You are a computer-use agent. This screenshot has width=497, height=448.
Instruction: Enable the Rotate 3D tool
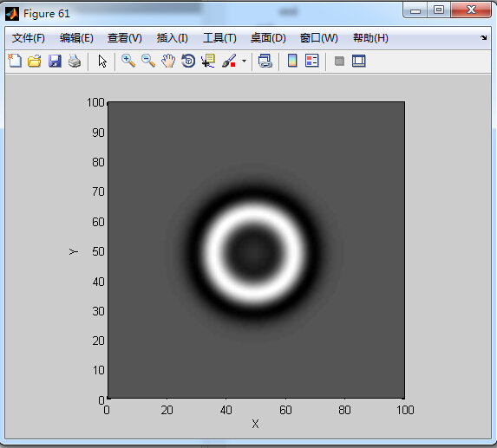188,61
